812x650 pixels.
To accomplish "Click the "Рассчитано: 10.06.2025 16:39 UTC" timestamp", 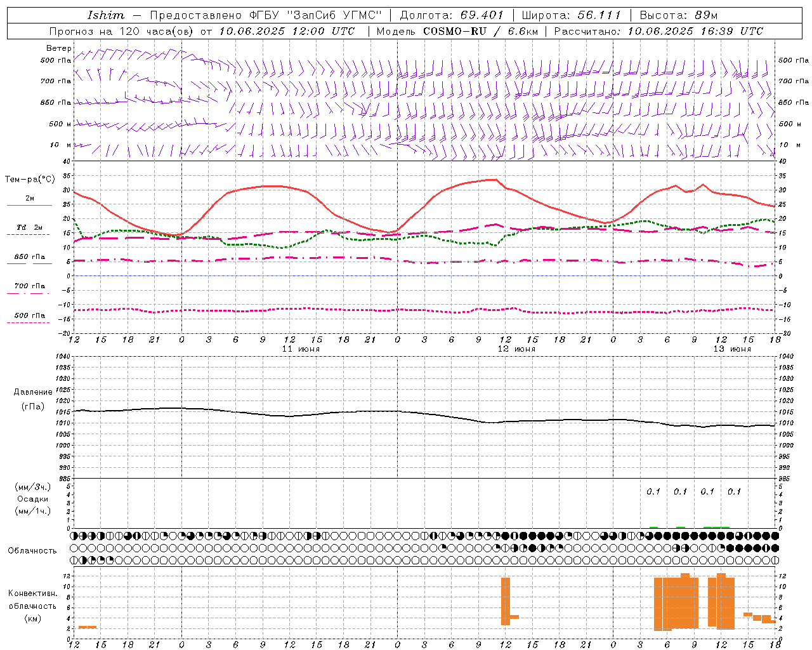I will (658, 31).
